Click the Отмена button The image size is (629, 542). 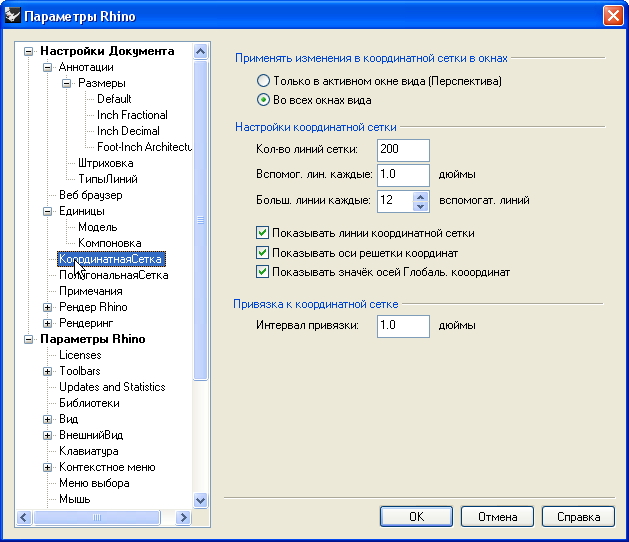point(497,517)
